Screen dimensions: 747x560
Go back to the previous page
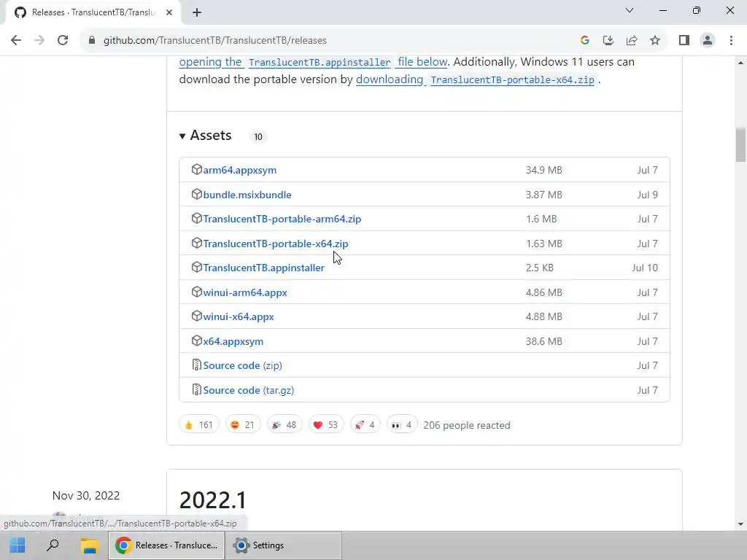(16, 41)
